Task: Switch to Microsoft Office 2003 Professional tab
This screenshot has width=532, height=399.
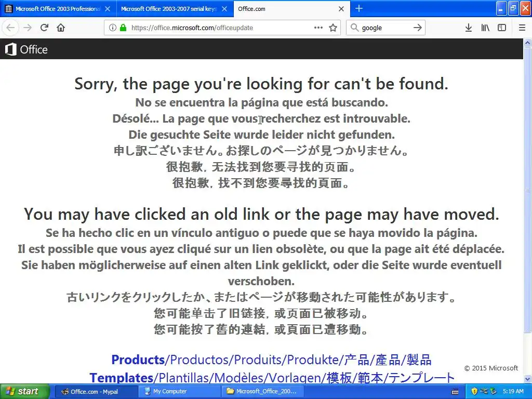Action: 58,9
